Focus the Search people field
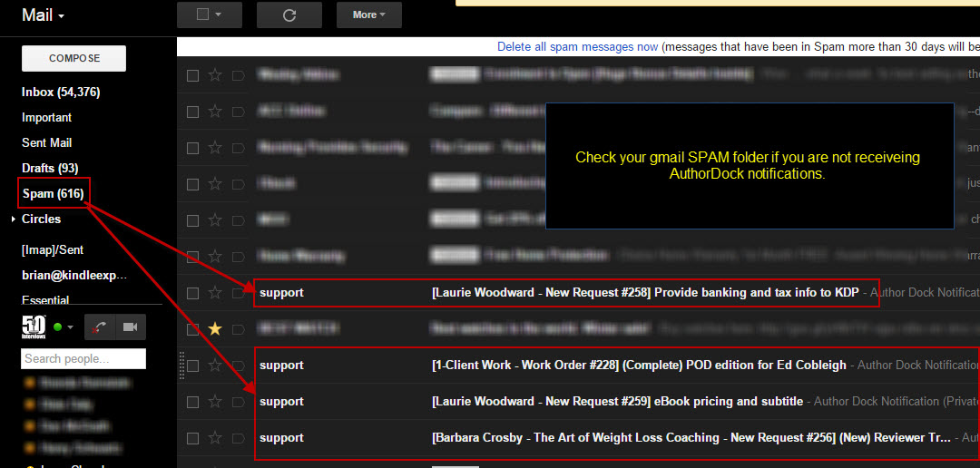Image resolution: width=980 pixels, height=468 pixels. 83,358
